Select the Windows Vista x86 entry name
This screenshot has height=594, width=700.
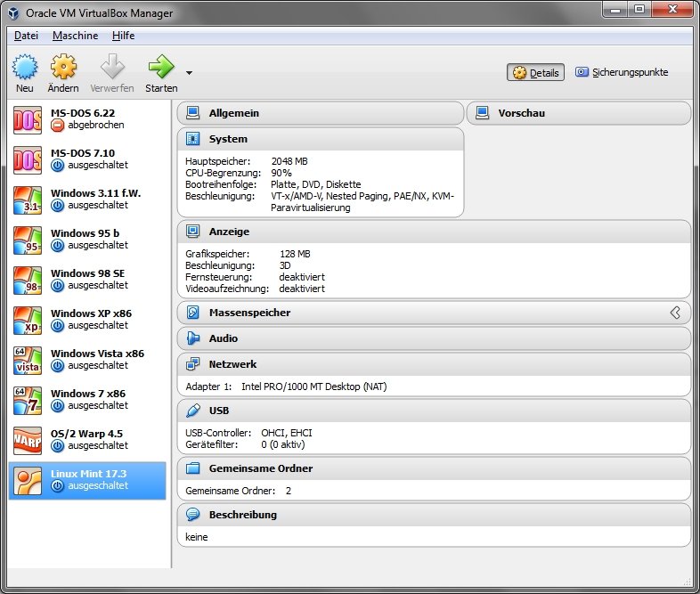pos(97,354)
